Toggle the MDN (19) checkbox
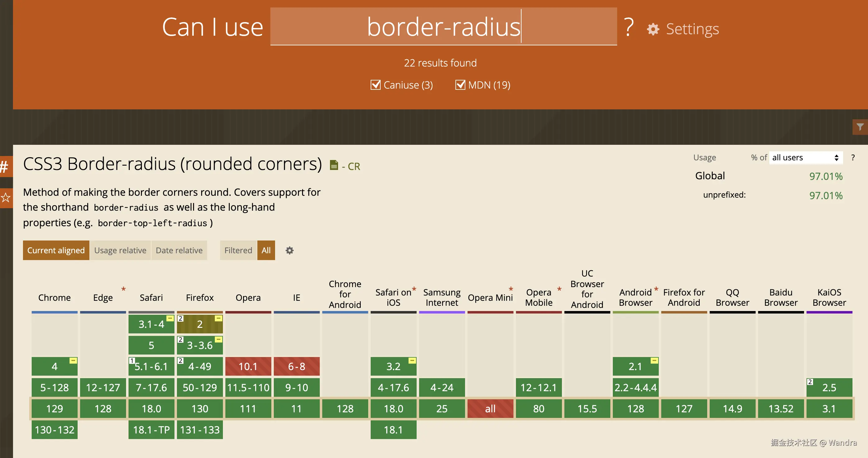Viewport: 868px width, 458px height. pyautogui.click(x=460, y=85)
